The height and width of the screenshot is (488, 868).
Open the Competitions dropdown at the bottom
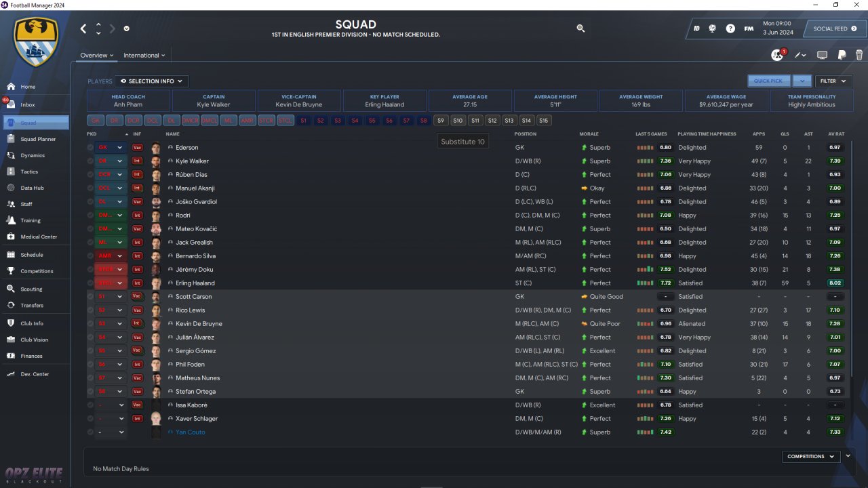tap(811, 457)
